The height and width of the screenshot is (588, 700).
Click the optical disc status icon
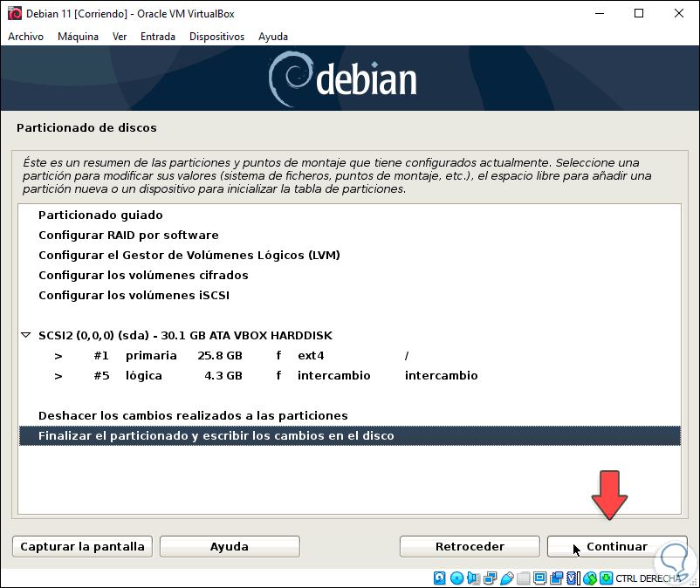[456, 578]
